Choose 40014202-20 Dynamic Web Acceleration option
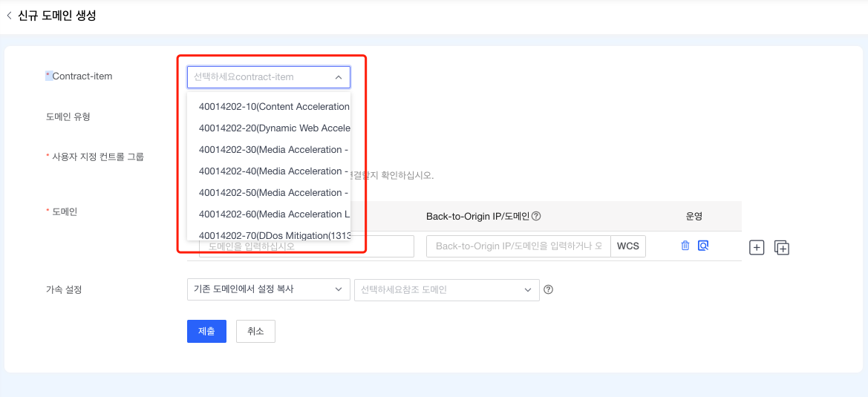 coord(273,128)
